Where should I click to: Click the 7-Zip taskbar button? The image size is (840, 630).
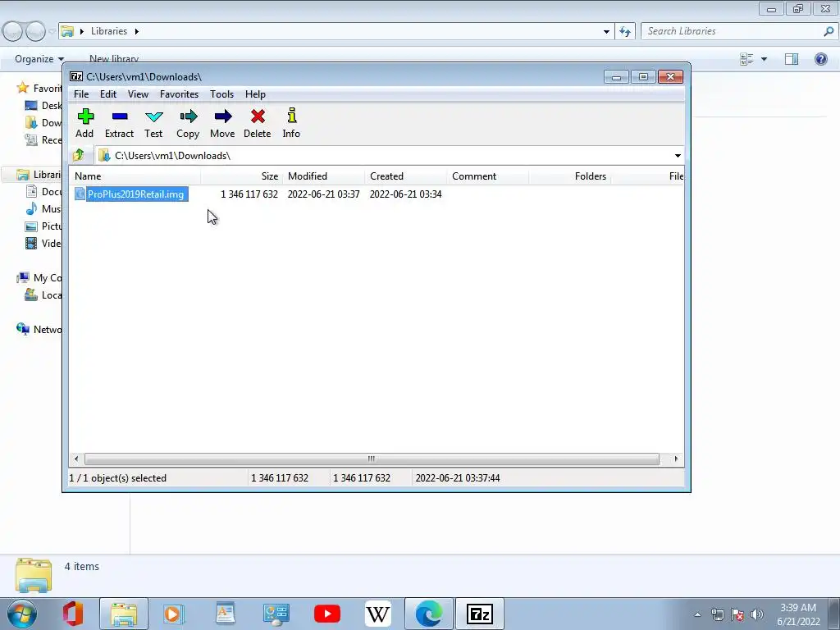tap(479, 614)
